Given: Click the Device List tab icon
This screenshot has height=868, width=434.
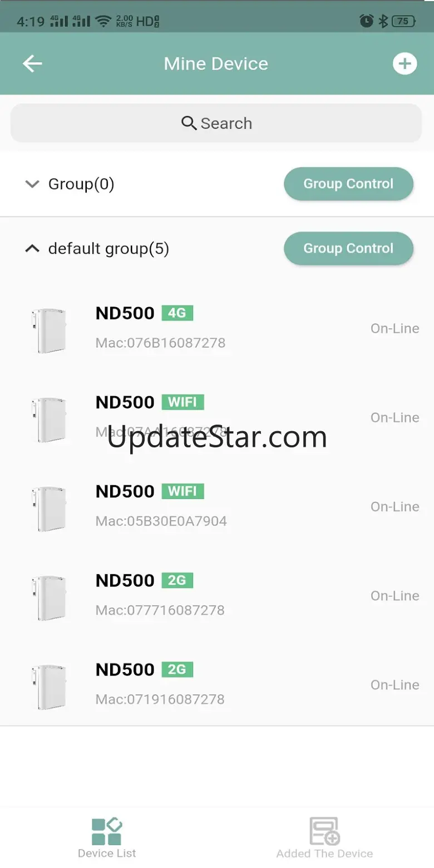Looking at the screenshot, I should point(107,832).
